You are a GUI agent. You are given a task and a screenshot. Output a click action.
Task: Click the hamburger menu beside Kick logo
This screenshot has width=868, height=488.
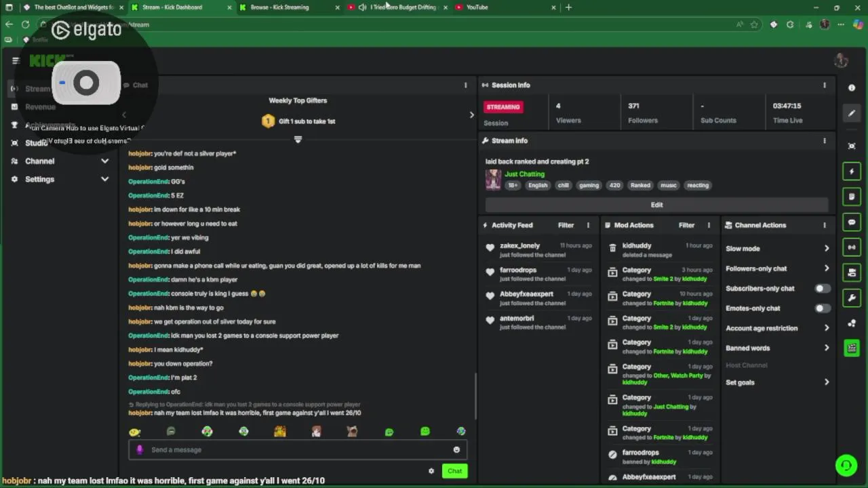tap(16, 60)
